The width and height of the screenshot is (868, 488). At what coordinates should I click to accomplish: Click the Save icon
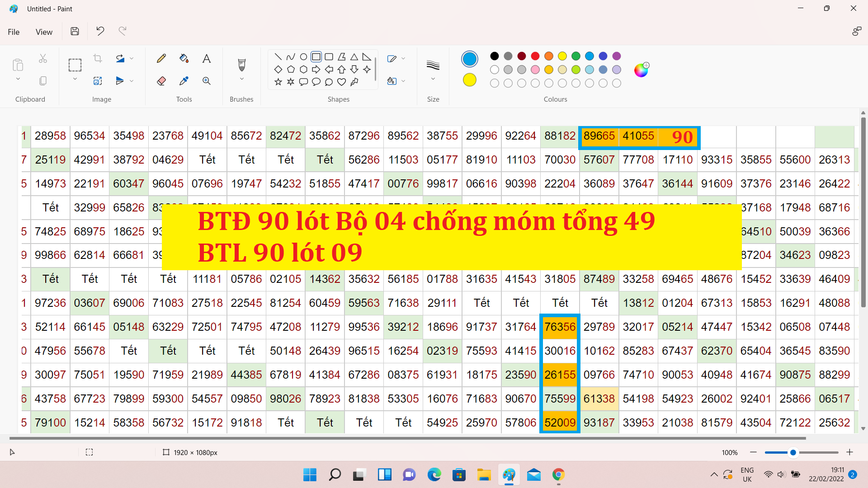point(75,31)
